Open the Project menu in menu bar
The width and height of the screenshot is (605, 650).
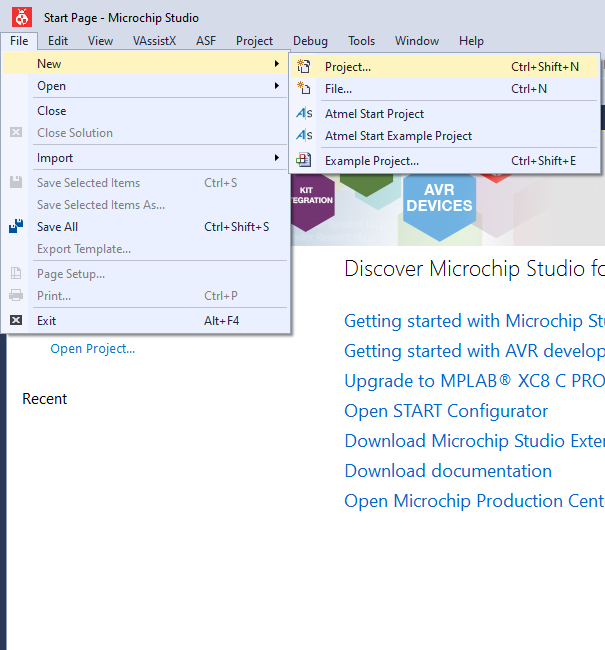[x=254, y=41]
